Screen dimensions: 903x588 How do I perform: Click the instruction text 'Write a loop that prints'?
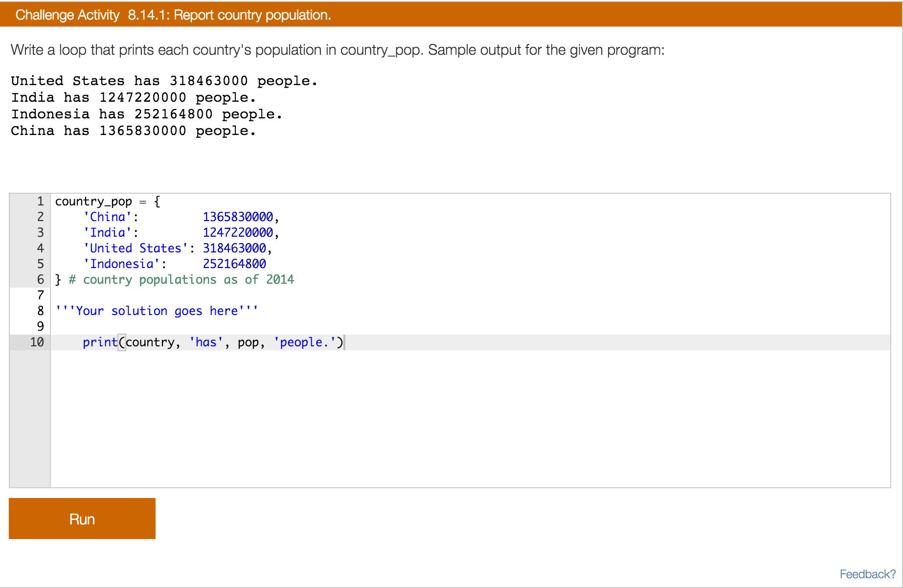pos(83,50)
